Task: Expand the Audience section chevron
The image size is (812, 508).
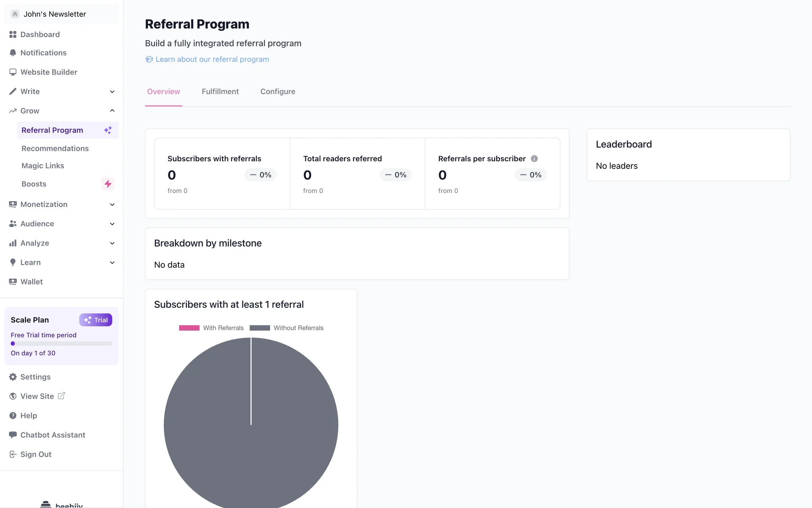Action: coord(112,224)
